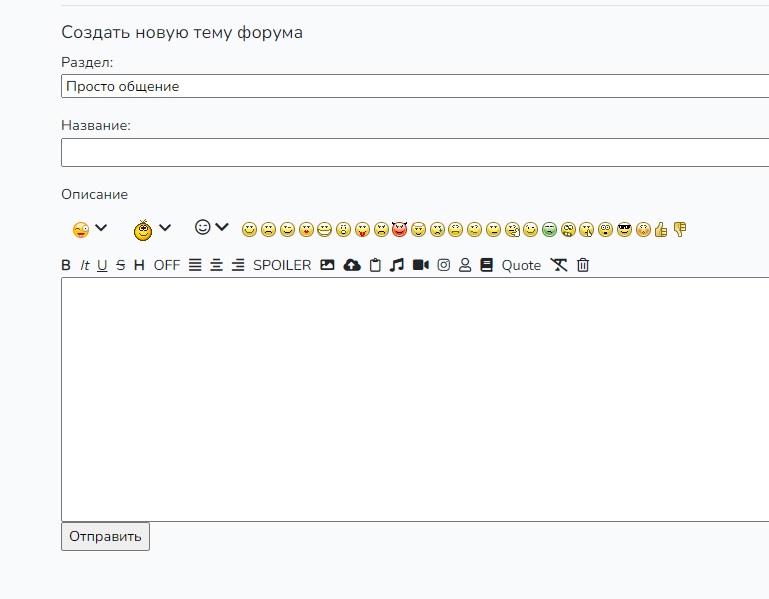The height and width of the screenshot is (599, 769).
Task: Apply italic text formatting
Action: [85, 265]
